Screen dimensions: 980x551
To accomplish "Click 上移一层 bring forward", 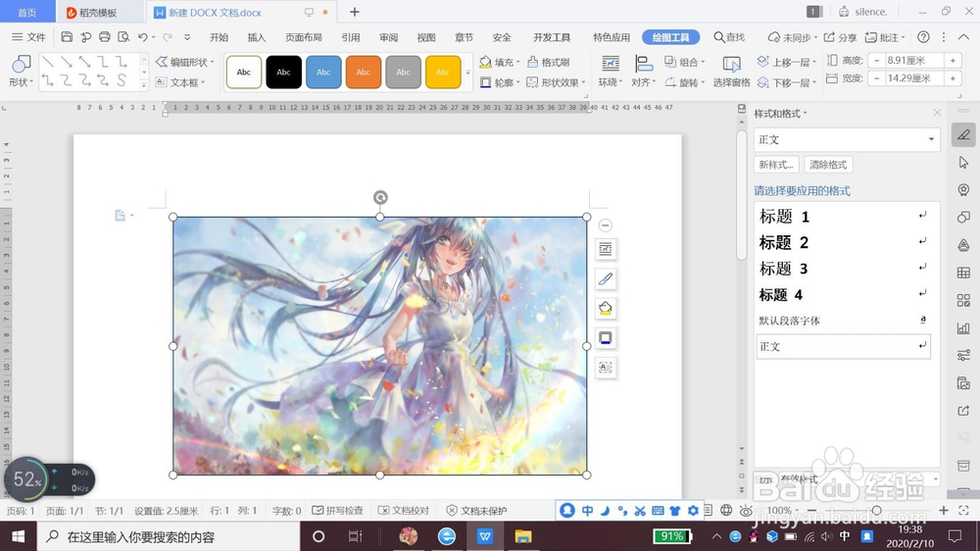I will [786, 62].
